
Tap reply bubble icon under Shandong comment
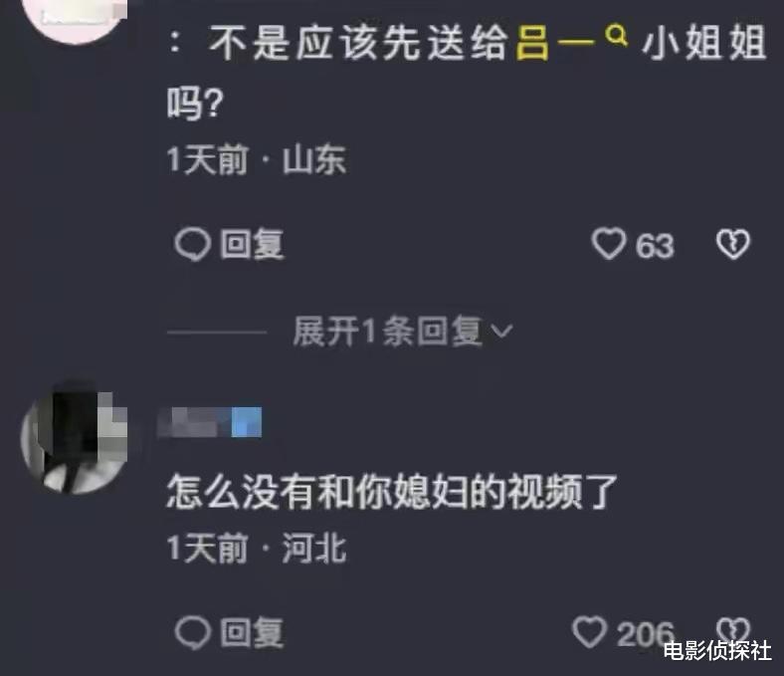[x=192, y=244]
